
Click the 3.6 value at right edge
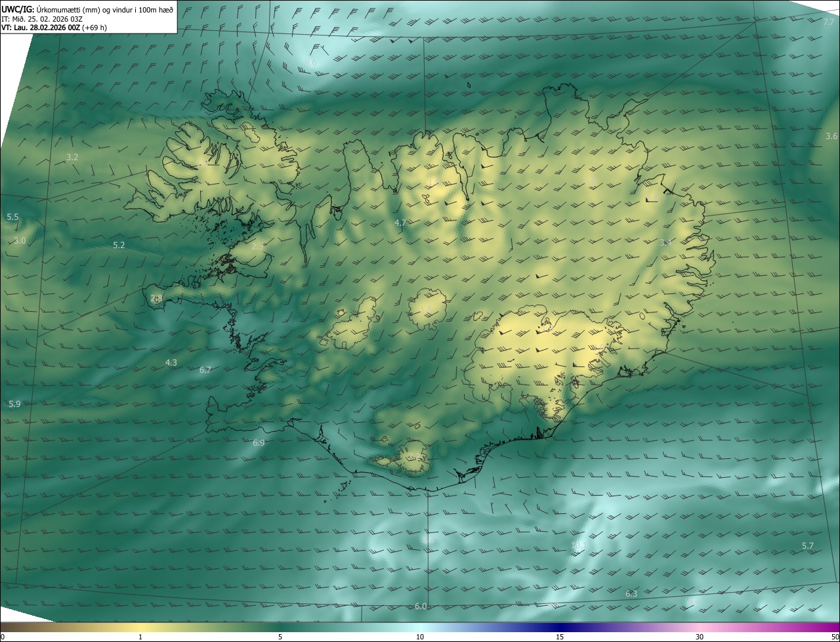831,137
